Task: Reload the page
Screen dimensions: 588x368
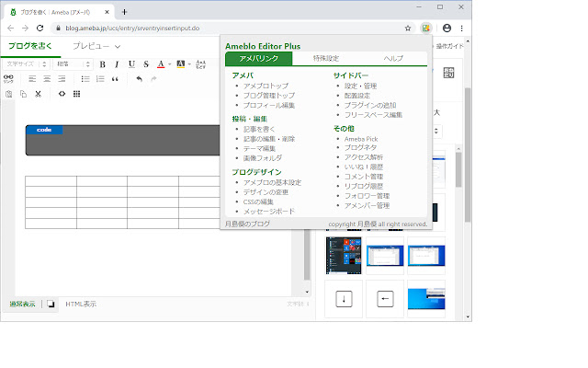Action: click(x=40, y=29)
